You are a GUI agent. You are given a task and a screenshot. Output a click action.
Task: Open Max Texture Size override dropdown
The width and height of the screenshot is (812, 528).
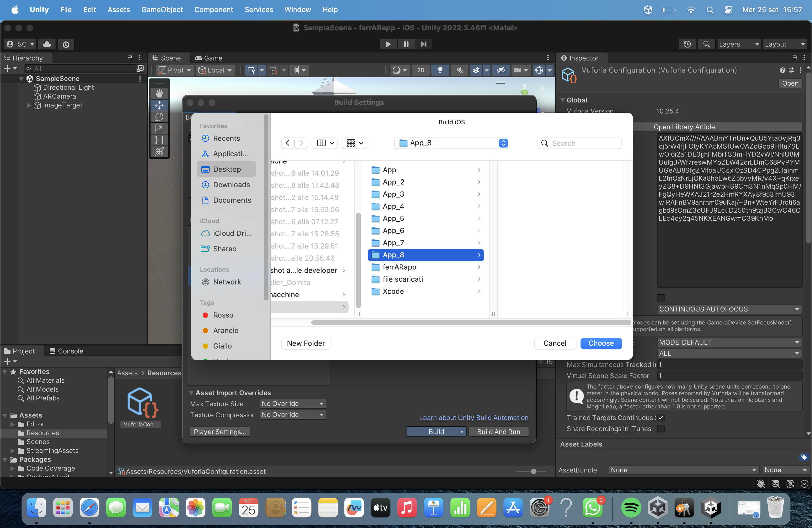[x=293, y=403]
